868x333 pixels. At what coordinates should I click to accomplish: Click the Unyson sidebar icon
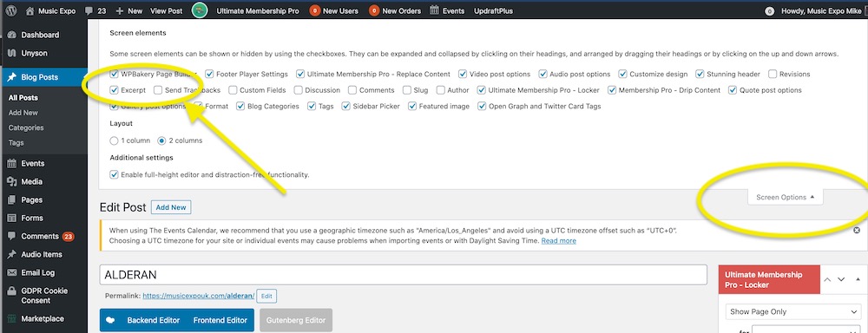coord(12,53)
